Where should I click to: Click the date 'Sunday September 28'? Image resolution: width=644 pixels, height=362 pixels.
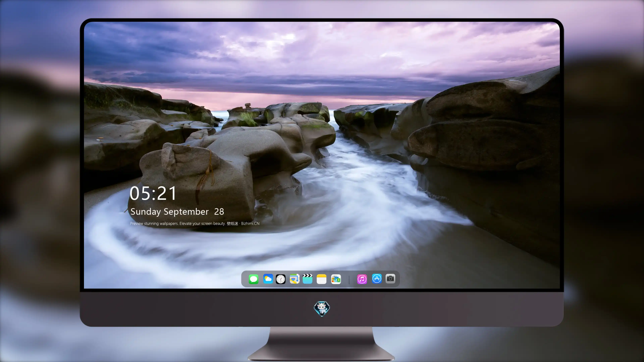[177, 212]
